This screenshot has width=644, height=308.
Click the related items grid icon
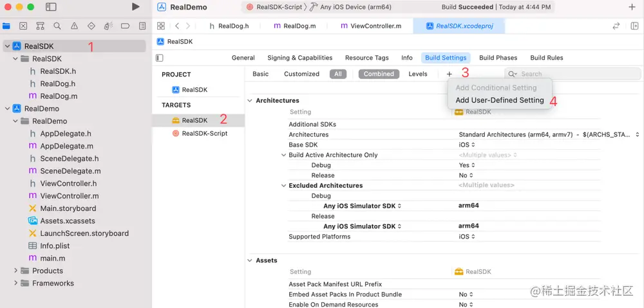click(161, 26)
